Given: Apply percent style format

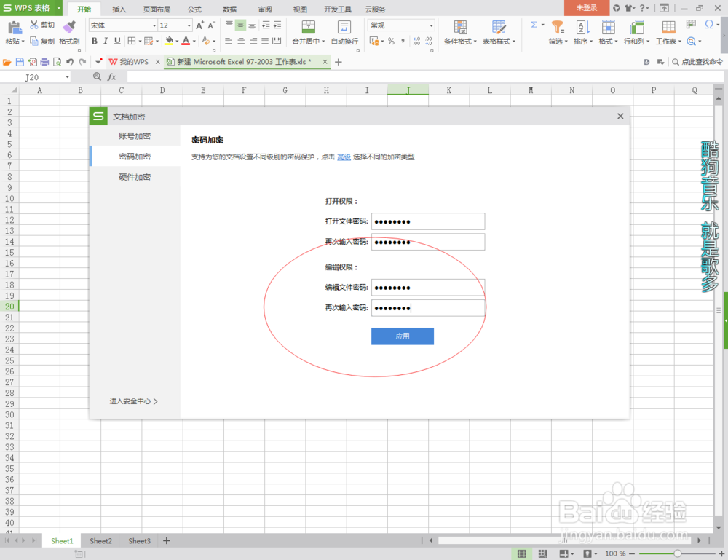Looking at the screenshot, I should 392,41.
